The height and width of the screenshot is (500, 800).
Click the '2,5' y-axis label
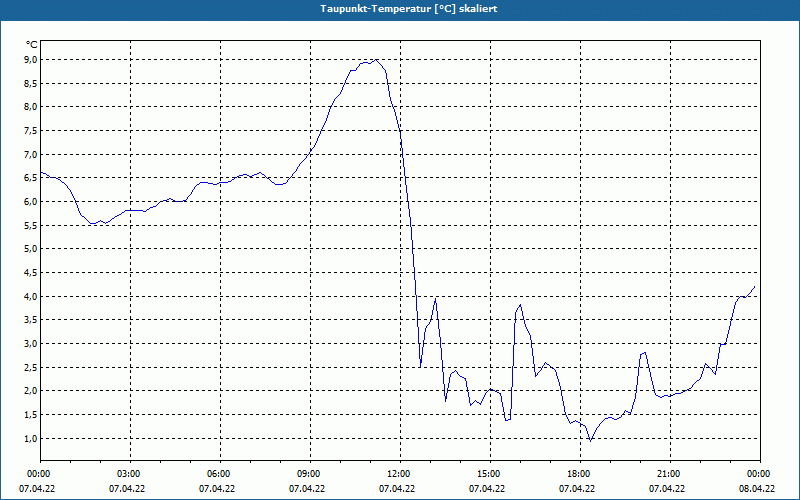31,367
